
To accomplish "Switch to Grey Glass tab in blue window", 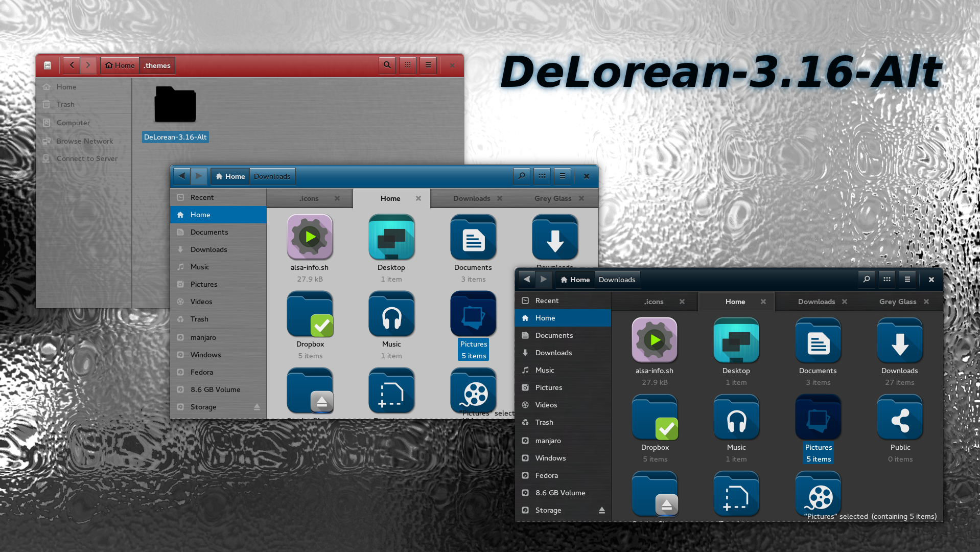I will [553, 198].
